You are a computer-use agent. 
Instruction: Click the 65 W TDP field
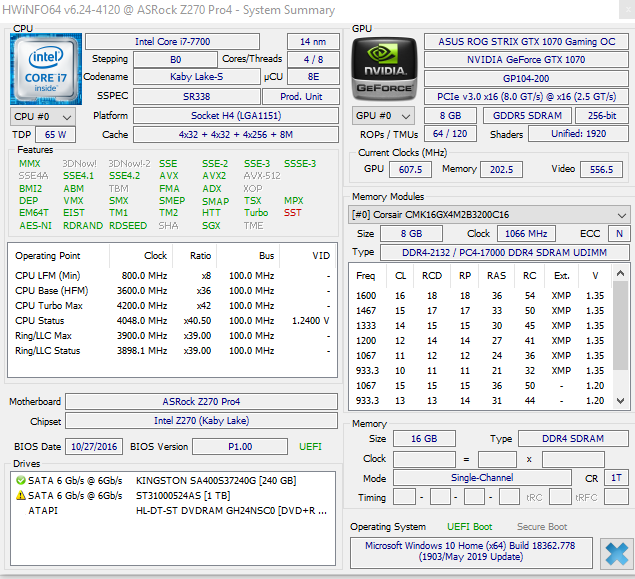(55, 134)
